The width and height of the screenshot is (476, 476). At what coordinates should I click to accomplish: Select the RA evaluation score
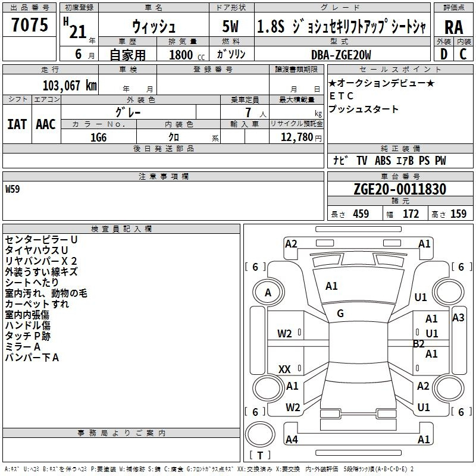click(453, 26)
